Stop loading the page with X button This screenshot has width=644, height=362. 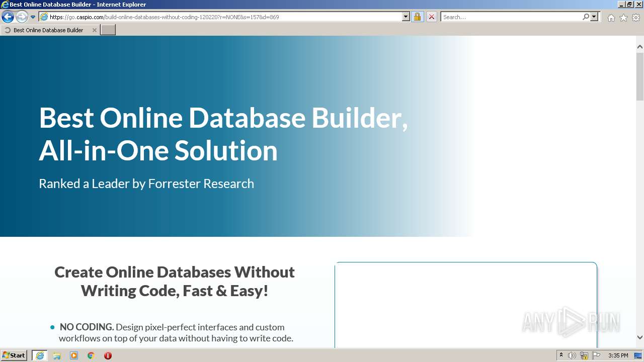431,17
